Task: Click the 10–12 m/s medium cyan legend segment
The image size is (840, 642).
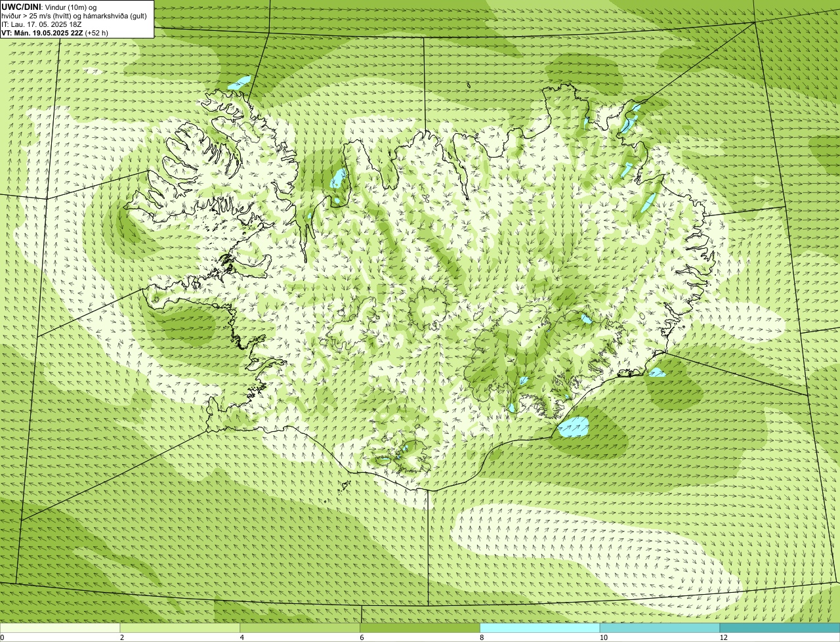Action: click(x=660, y=628)
